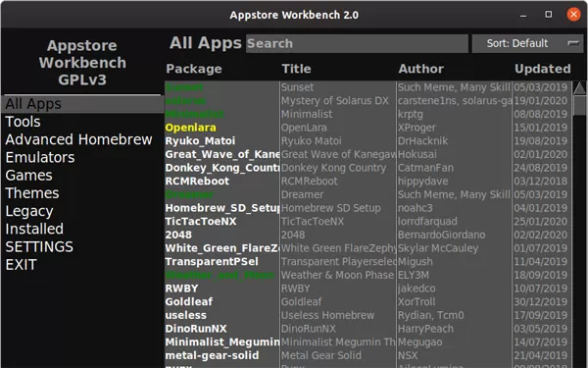Maximize the Appstore Workbench window
Image resolution: width=588 pixels, height=368 pixels.
pyautogui.click(x=548, y=15)
